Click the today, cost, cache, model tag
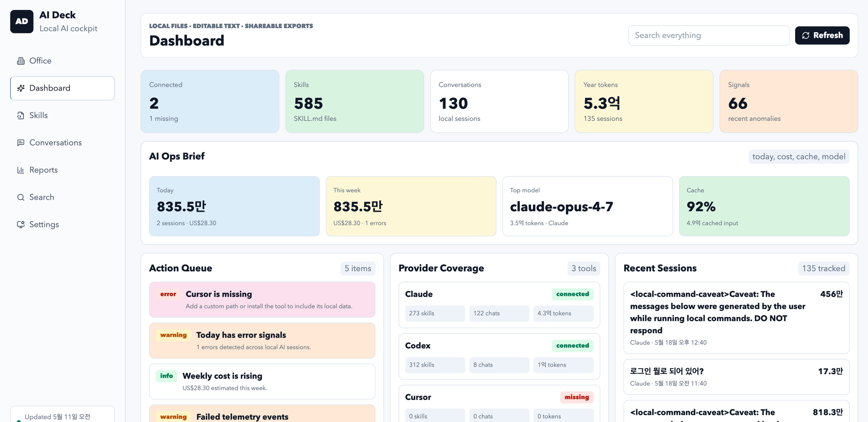The height and width of the screenshot is (422, 868). (x=799, y=157)
